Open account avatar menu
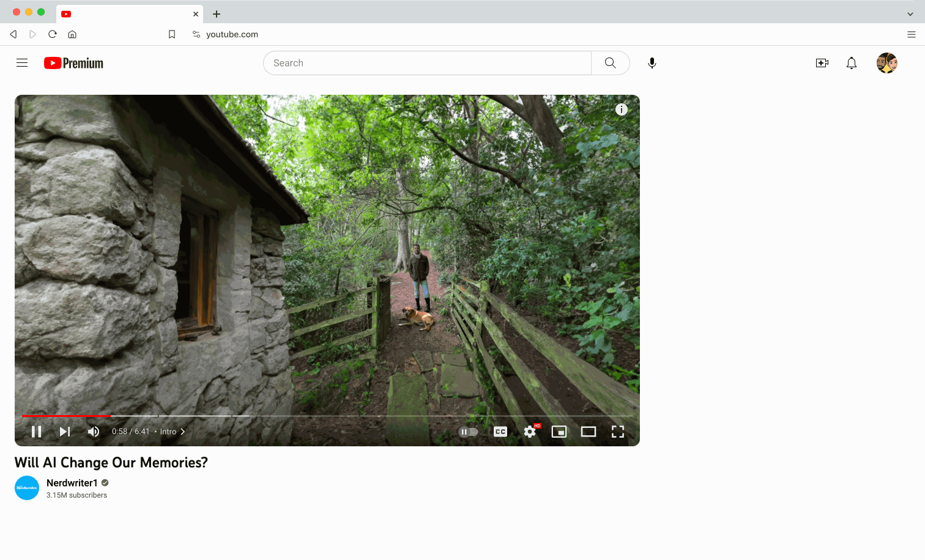 [887, 63]
